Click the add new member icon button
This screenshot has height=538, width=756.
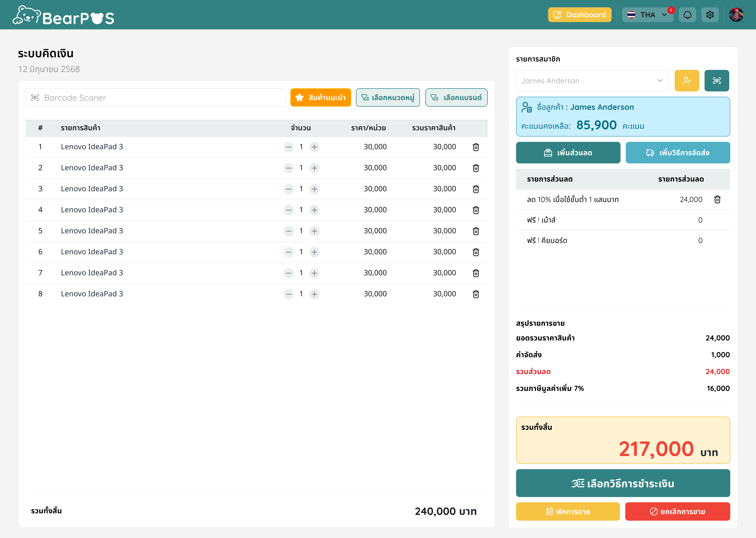[687, 80]
